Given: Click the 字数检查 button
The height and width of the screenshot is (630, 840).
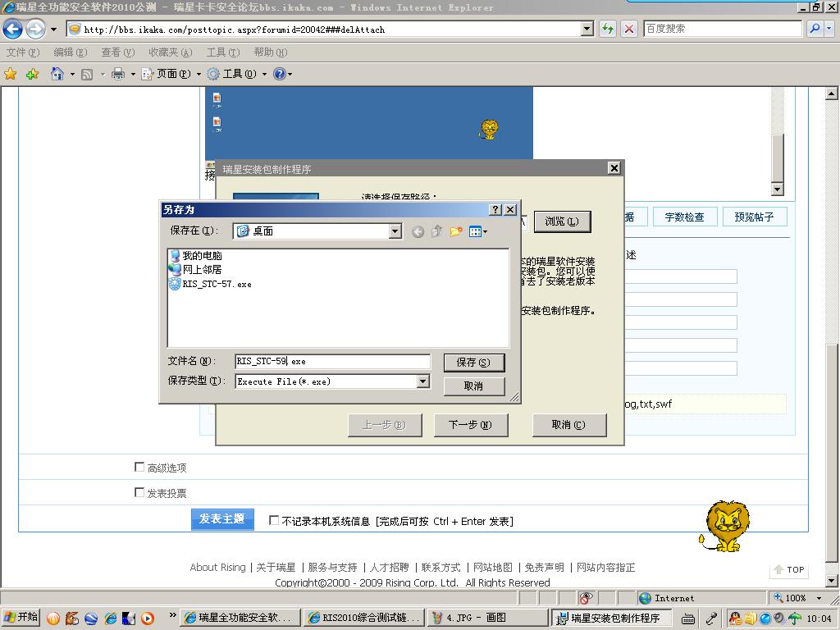Looking at the screenshot, I should coord(684,217).
